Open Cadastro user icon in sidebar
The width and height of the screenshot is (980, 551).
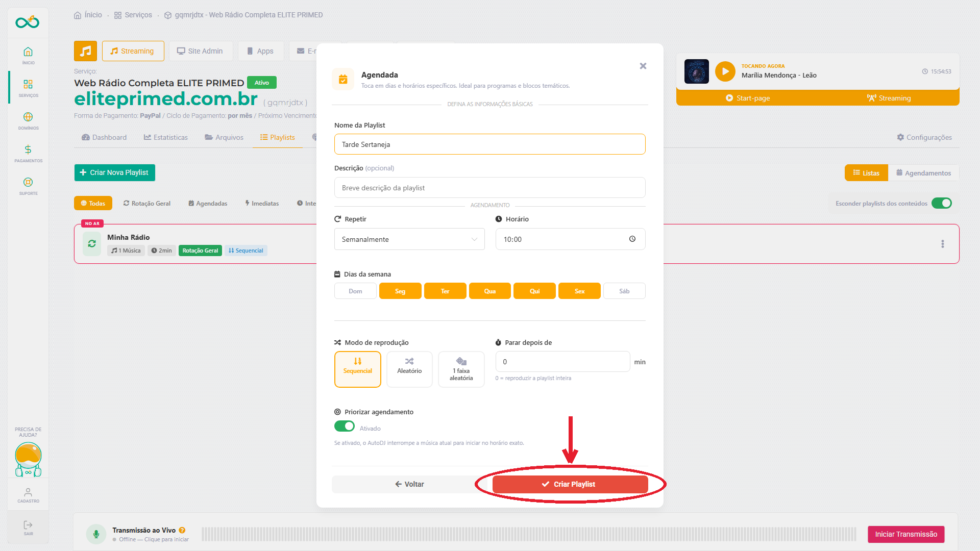(x=28, y=495)
